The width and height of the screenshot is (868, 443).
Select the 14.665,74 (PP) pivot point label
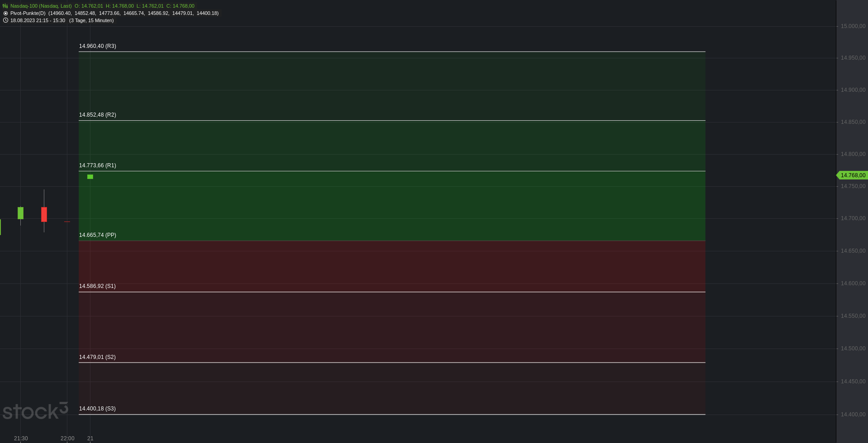98,235
